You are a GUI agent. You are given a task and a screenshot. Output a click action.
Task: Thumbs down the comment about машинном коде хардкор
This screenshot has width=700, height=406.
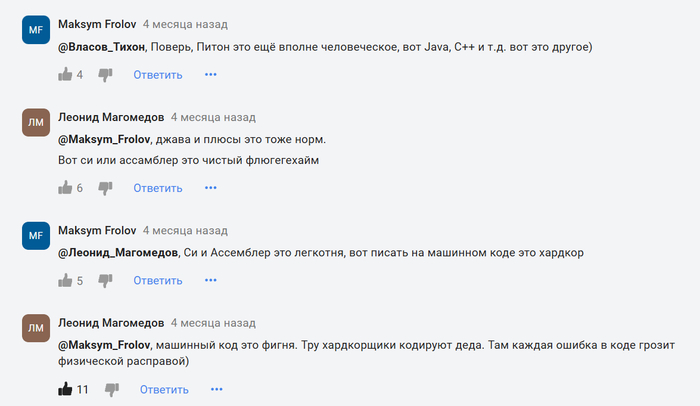click(106, 281)
